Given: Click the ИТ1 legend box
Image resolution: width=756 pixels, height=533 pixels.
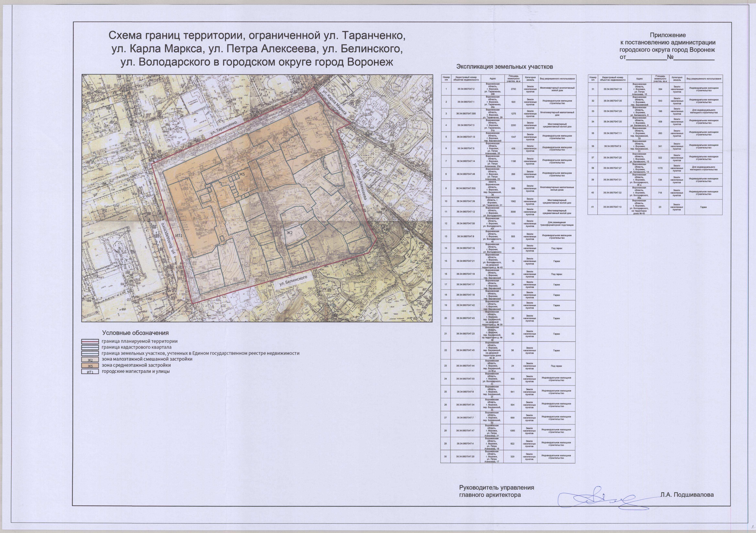Looking at the screenshot, I should pos(90,372).
